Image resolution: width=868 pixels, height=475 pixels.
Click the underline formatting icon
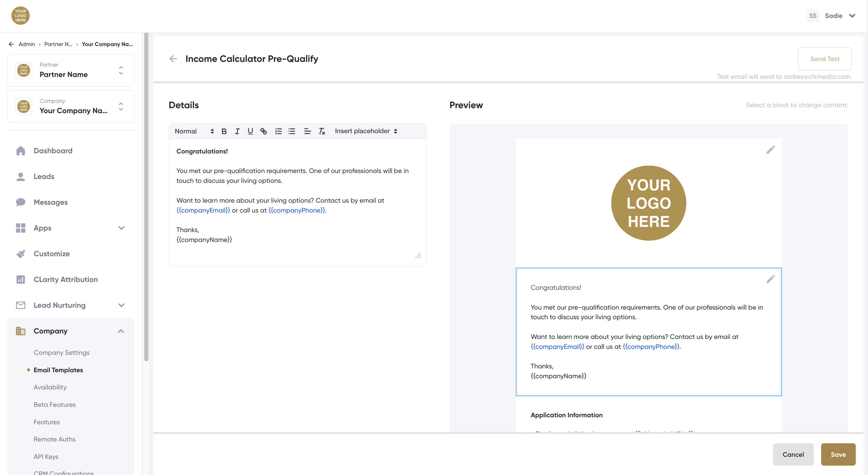[x=250, y=131]
